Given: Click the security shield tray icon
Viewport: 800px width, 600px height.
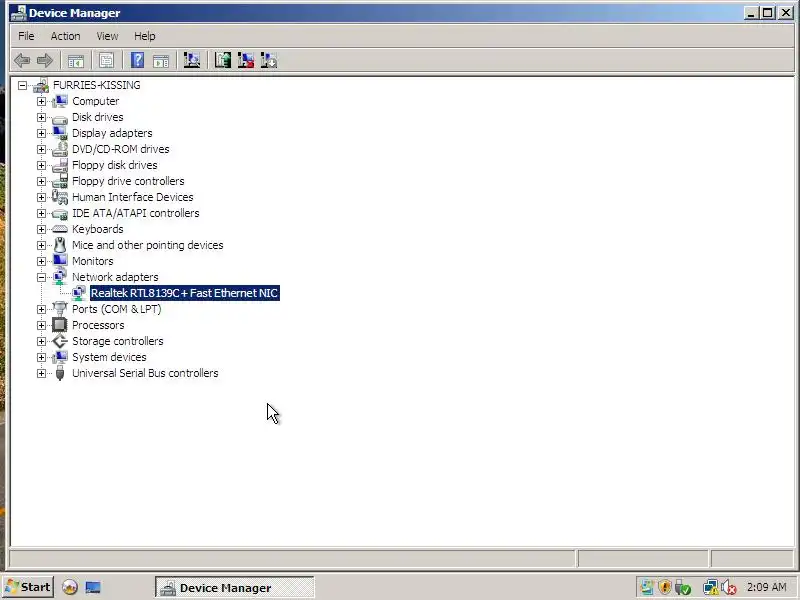Looking at the screenshot, I should click(x=664, y=587).
